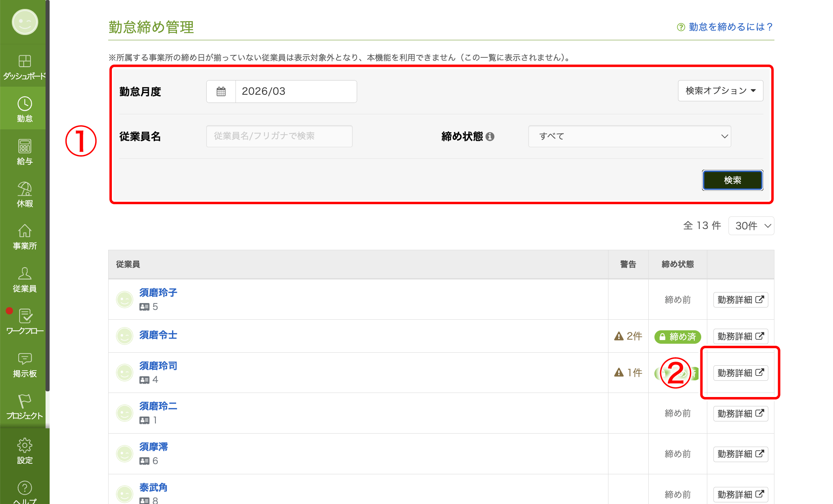Click the 従業員名 search input field
The height and width of the screenshot is (504, 833).
(x=279, y=136)
